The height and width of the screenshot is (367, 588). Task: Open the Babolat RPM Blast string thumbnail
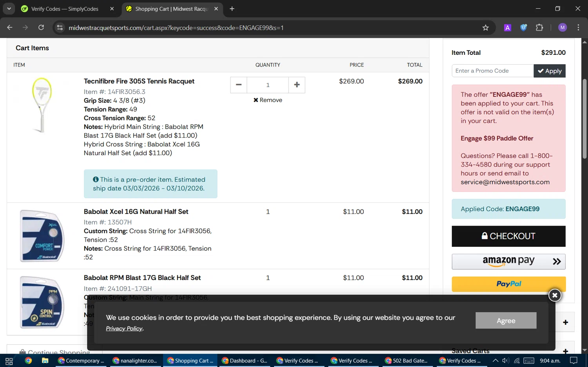click(x=42, y=302)
